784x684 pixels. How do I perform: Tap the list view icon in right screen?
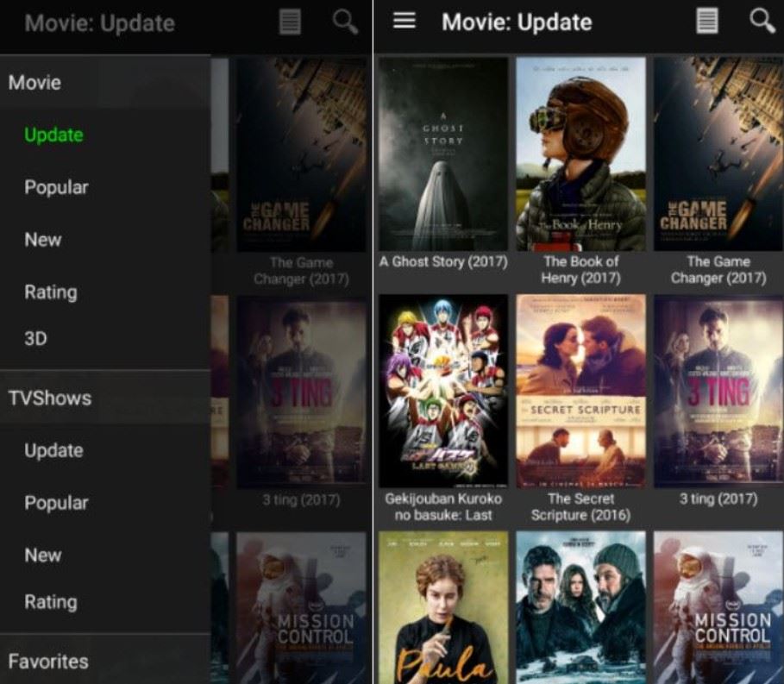pyautogui.click(x=707, y=21)
